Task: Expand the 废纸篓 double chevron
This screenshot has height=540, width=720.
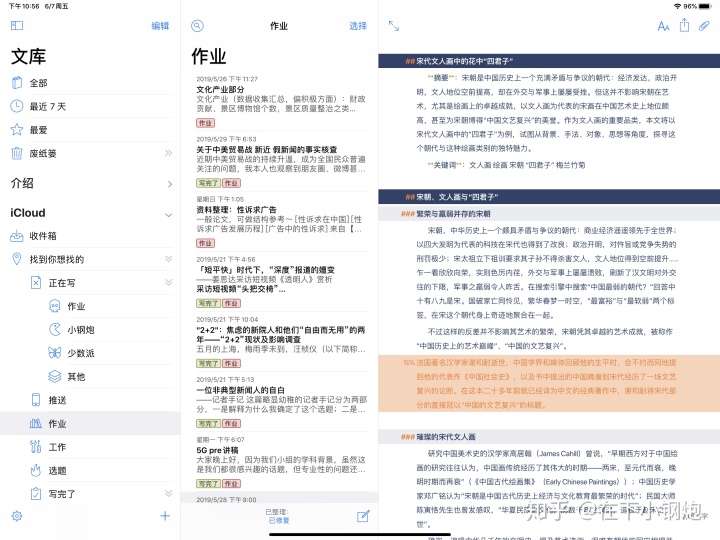Action: (168, 153)
